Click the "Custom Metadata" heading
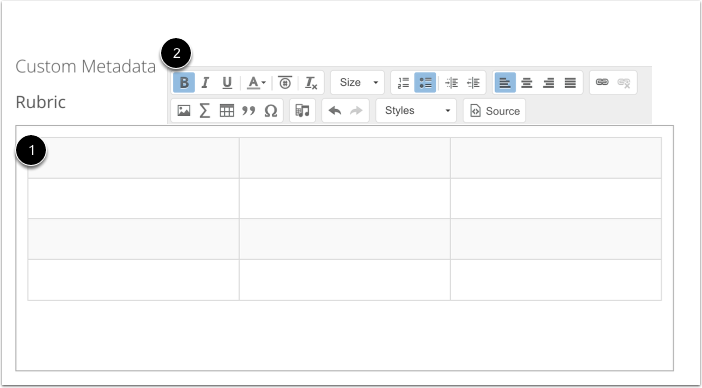The height and width of the screenshot is (388, 702). click(86, 66)
